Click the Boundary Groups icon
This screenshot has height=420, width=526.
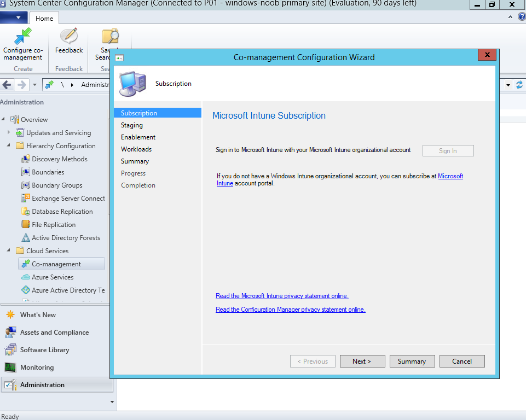tap(26, 185)
